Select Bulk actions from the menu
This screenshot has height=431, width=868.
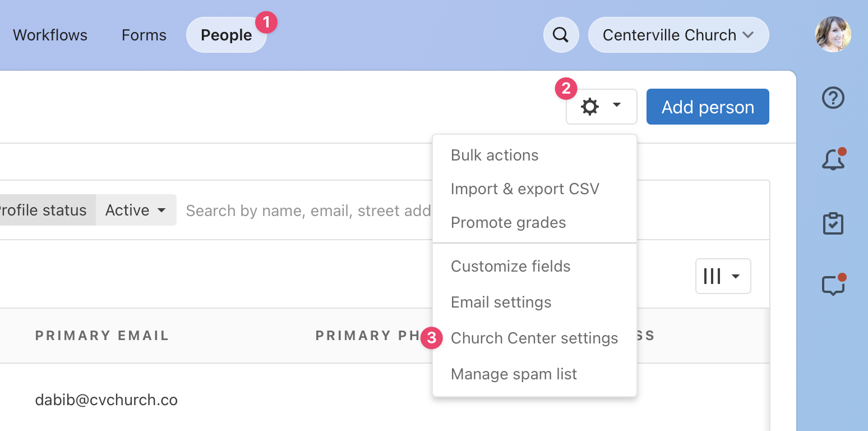pos(494,155)
